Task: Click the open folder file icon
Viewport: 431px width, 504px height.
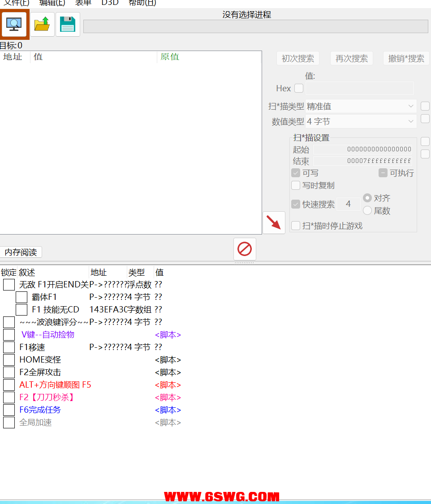Action: [x=42, y=24]
